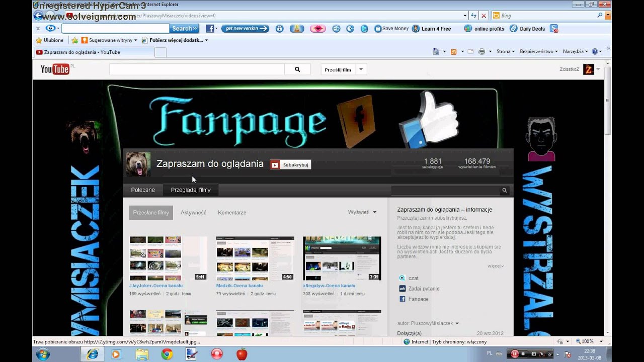The image size is (644, 362).
Task: Open the czat link icon
Action: coord(402,278)
